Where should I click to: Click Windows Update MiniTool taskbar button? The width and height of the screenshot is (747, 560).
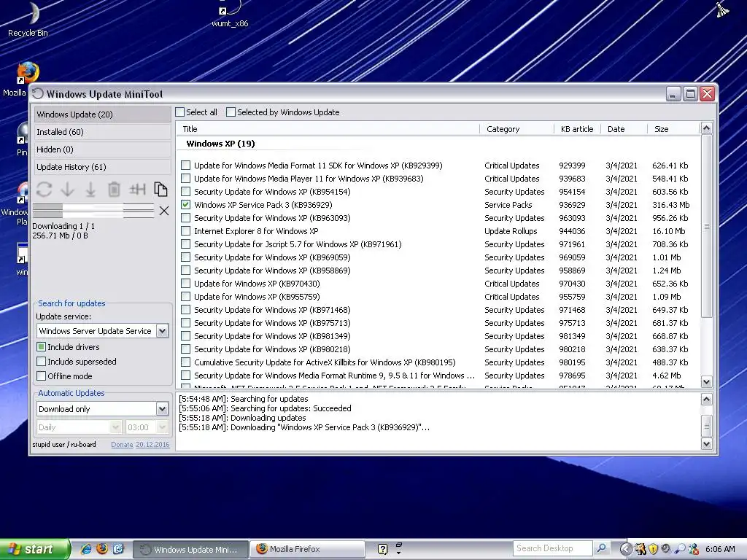pos(190,549)
